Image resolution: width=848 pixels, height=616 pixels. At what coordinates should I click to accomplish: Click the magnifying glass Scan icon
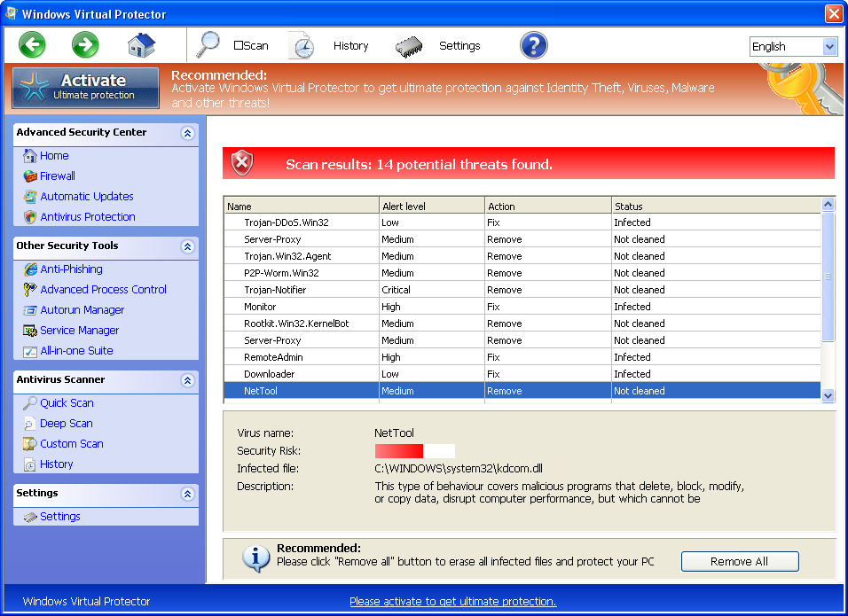coord(208,44)
